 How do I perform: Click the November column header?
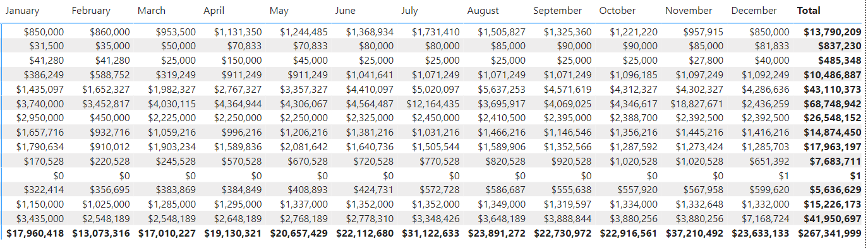pos(689,11)
